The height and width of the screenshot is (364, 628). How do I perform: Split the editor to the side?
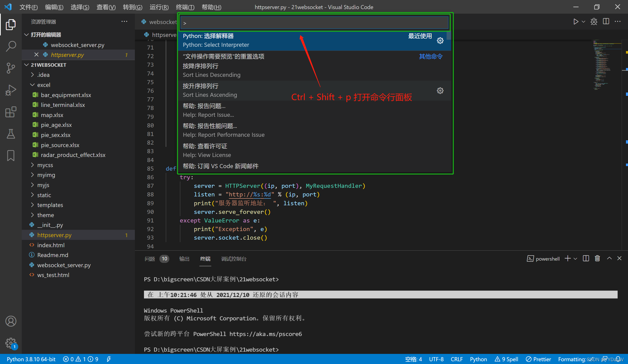pyautogui.click(x=606, y=21)
